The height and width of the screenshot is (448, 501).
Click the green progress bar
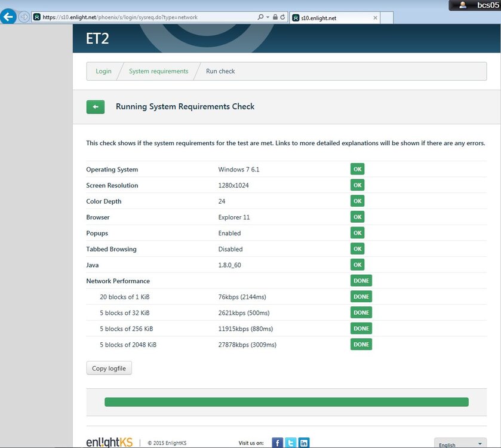(x=286, y=402)
